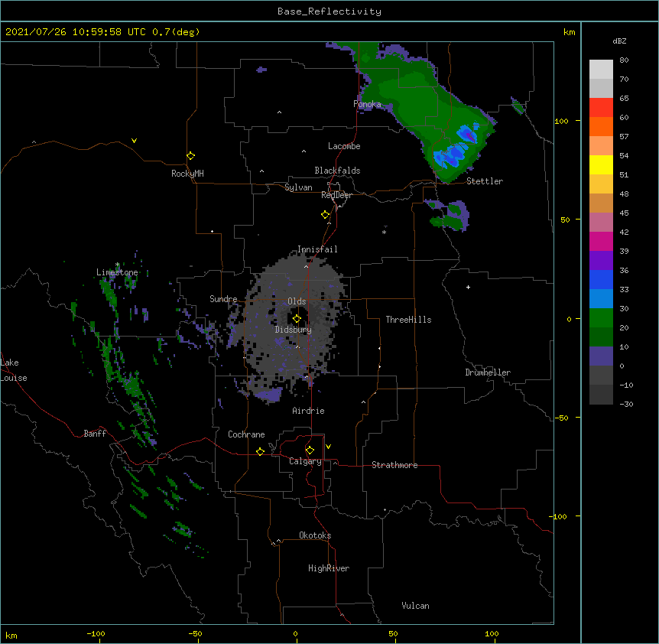Click the Drumheller label
Screen dimensions: 659x644
[488, 372]
